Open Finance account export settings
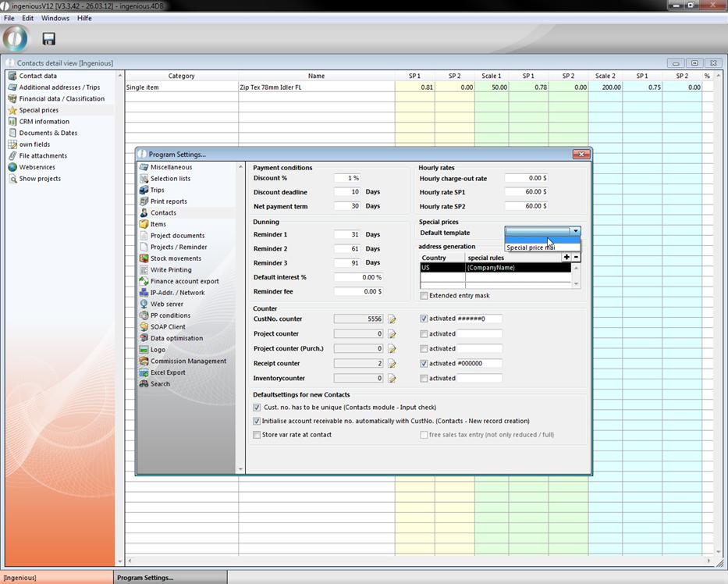Image resolution: width=728 pixels, height=584 pixels. click(x=184, y=281)
